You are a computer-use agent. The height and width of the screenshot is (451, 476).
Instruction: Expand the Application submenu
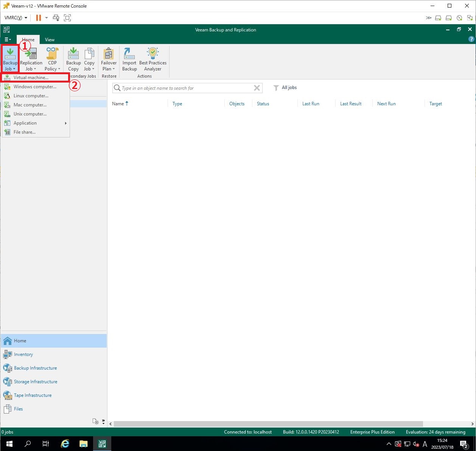click(36, 123)
